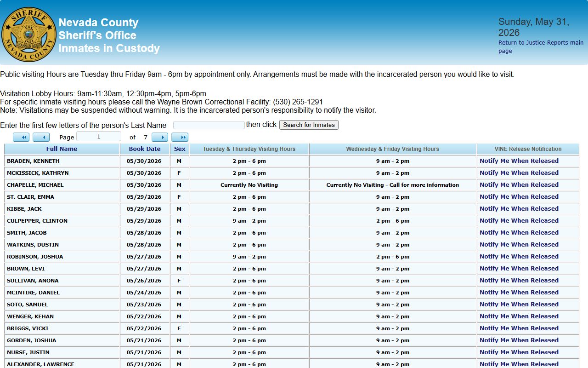Click book date 05/24/2026 for MCINTIRE
588x368 pixels.
[x=144, y=293]
